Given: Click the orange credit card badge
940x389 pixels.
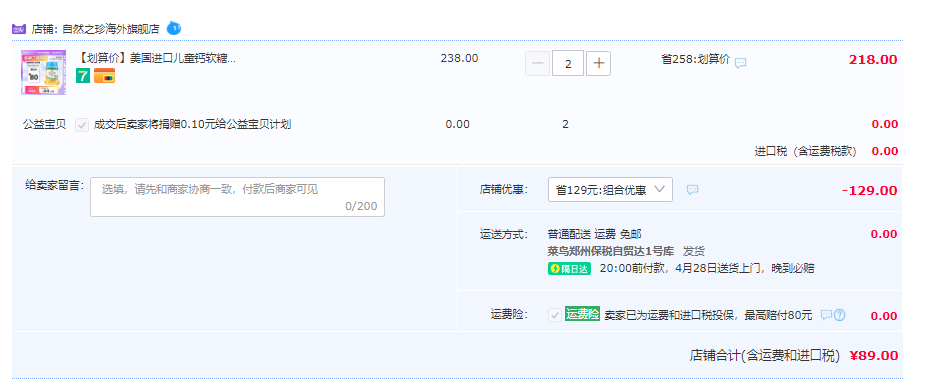Looking at the screenshot, I should click(104, 76).
